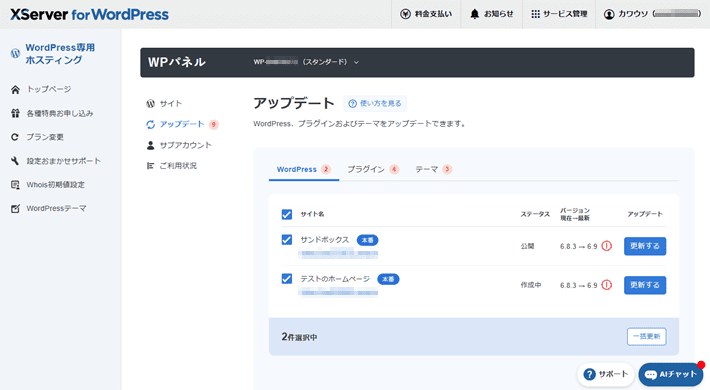This screenshot has height=390, width=710.
Task: Open 料金支払い payment menu
Action: click(426, 14)
